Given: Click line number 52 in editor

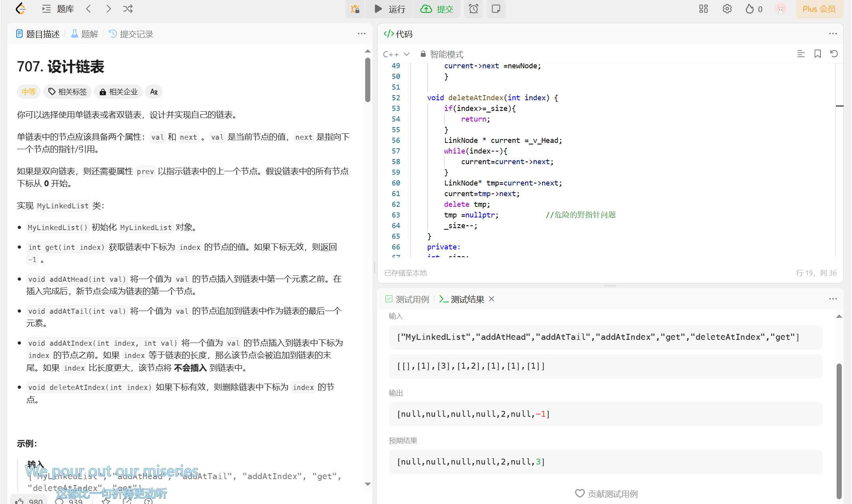Looking at the screenshot, I should [x=396, y=97].
